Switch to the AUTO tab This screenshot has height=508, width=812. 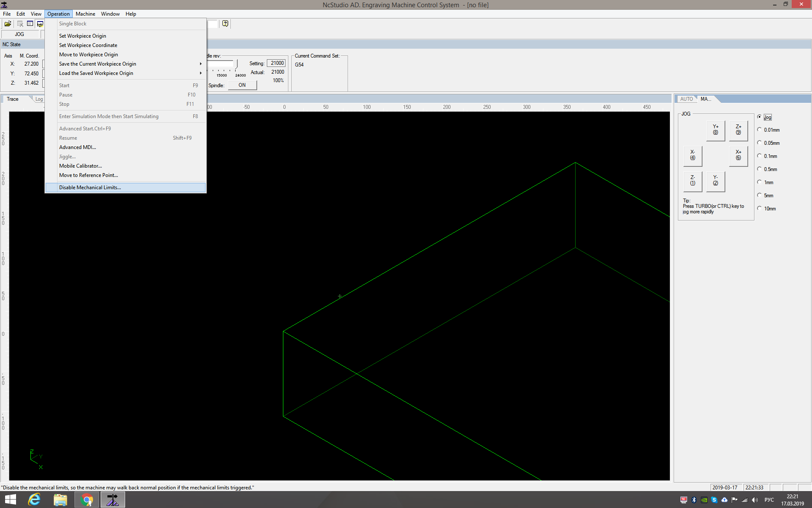686,99
